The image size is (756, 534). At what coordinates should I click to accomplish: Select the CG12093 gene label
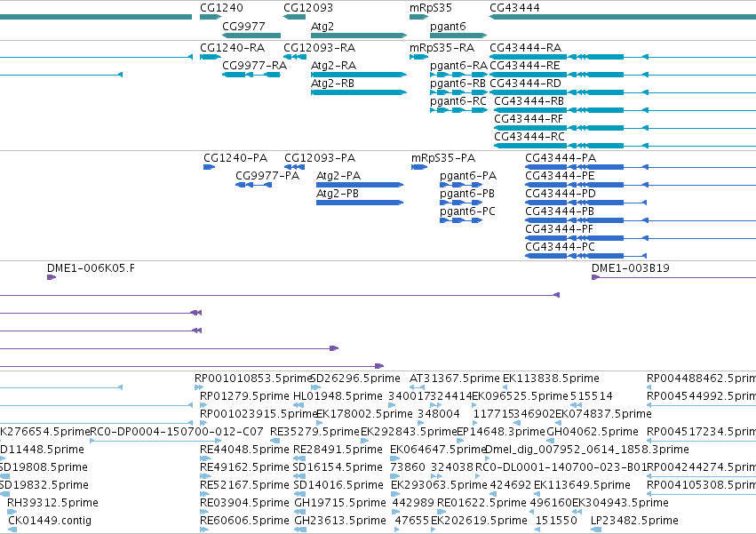(x=307, y=8)
